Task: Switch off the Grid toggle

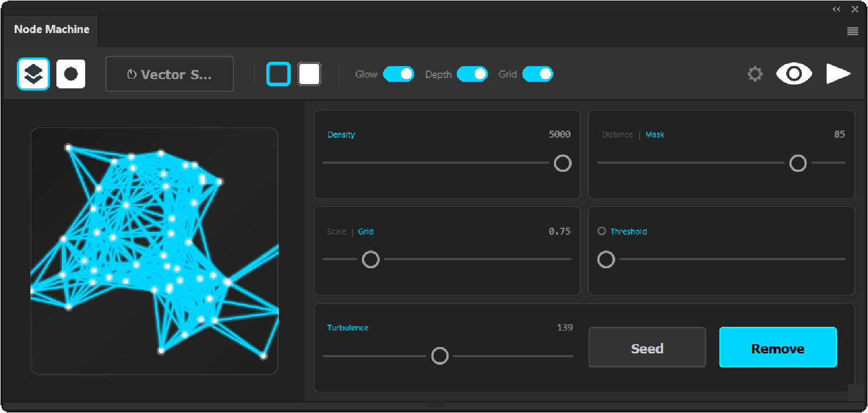Action: 538,74
